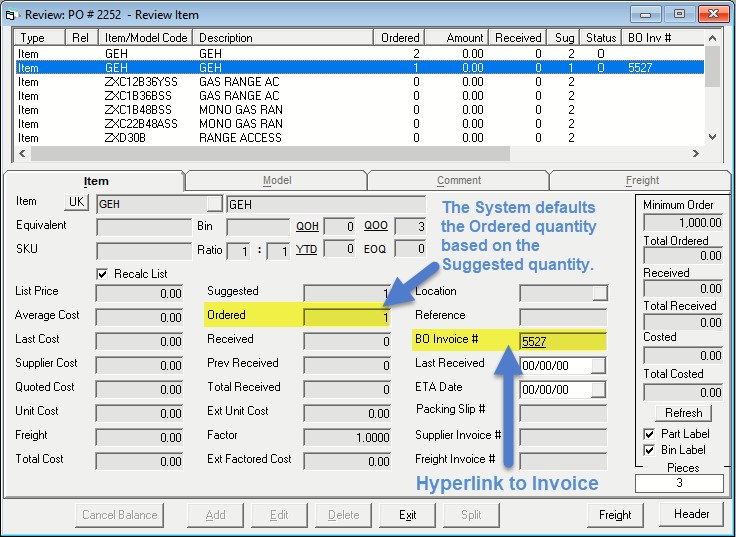The image size is (736, 537).
Task: Click the Status column header
Action: click(601, 38)
